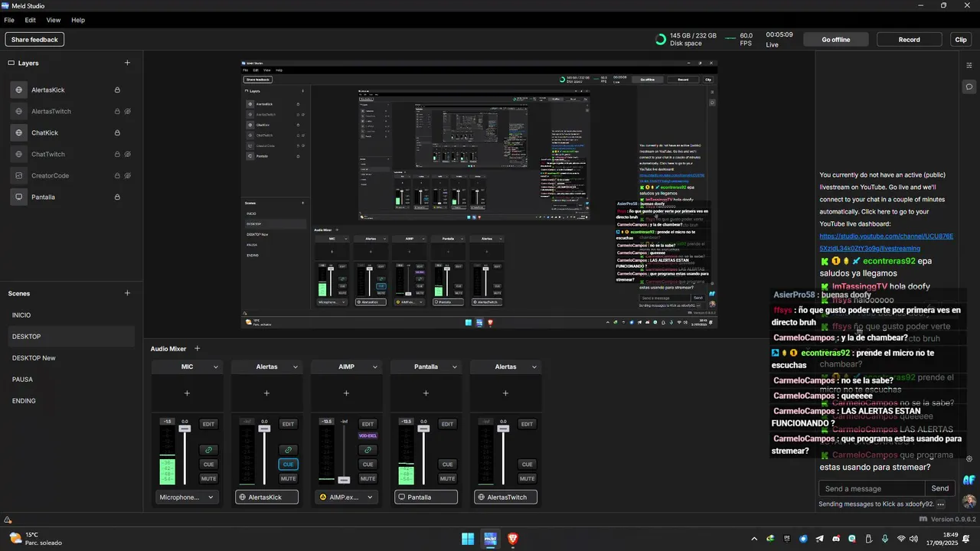Open the chat panel icon in the right sidebar

969,86
